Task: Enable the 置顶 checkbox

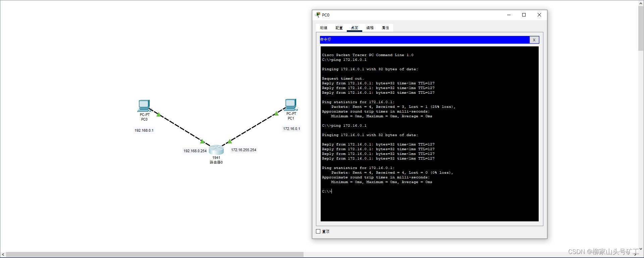Action: tap(318, 231)
